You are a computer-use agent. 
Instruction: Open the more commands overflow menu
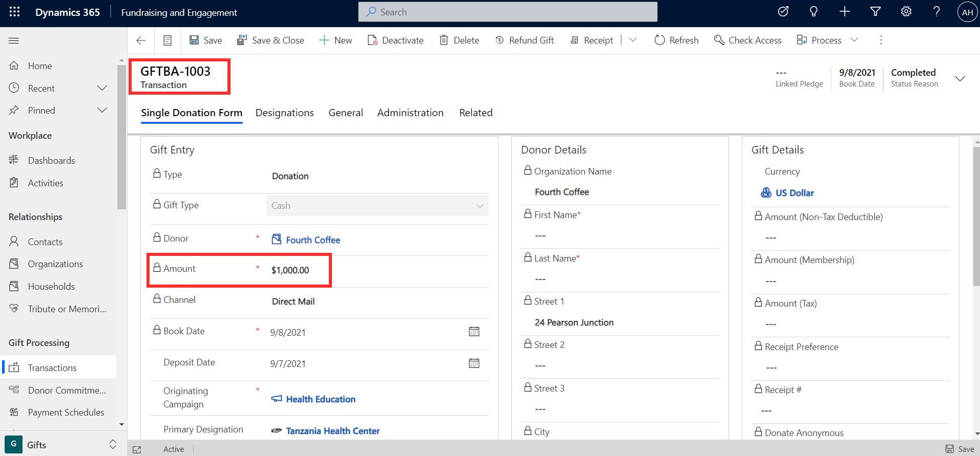pyautogui.click(x=881, y=40)
